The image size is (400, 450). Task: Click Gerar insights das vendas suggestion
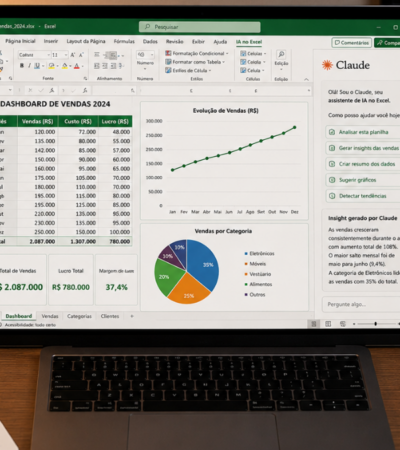pos(363,148)
